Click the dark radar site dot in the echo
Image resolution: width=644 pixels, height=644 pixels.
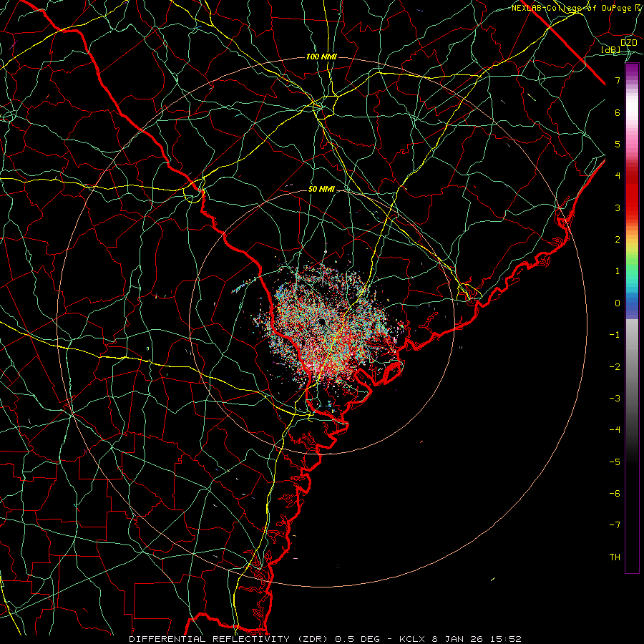(x=321, y=321)
